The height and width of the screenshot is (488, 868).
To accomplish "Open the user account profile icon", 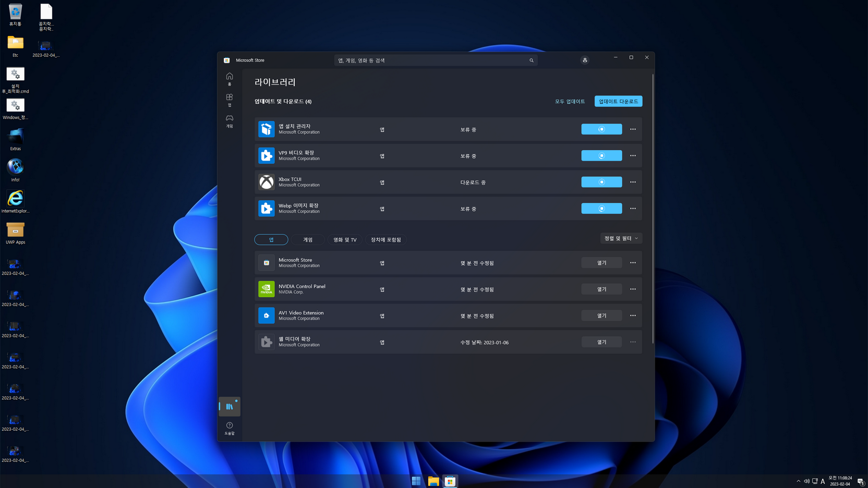I will pyautogui.click(x=585, y=60).
